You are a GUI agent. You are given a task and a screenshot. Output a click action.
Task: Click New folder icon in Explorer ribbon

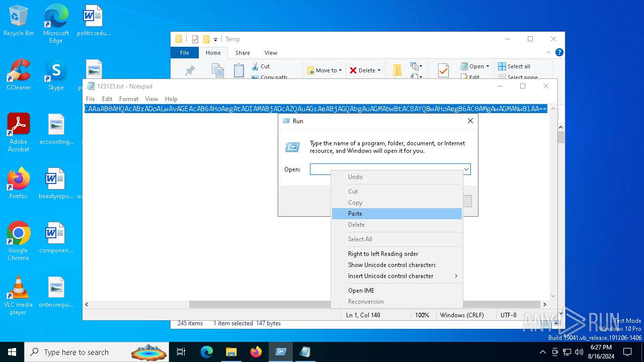pyautogui.click(x=397, y=70)
